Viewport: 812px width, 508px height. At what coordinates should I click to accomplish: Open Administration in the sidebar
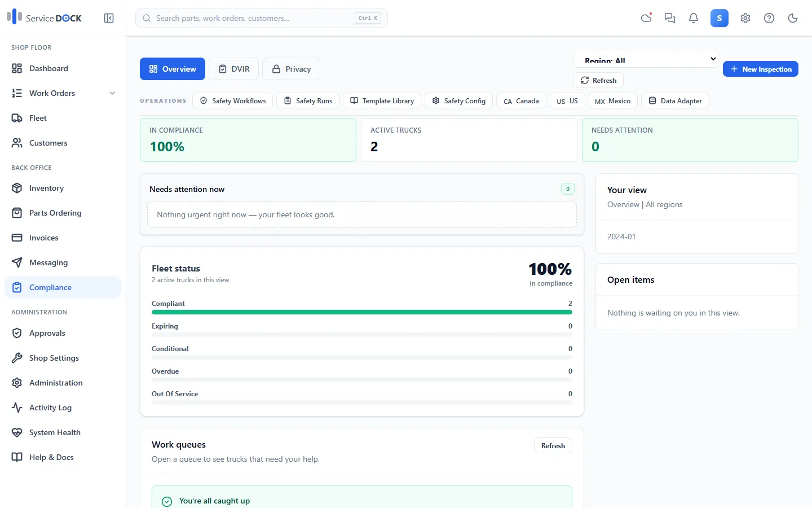pyautogui.click(x=63, y=383)
